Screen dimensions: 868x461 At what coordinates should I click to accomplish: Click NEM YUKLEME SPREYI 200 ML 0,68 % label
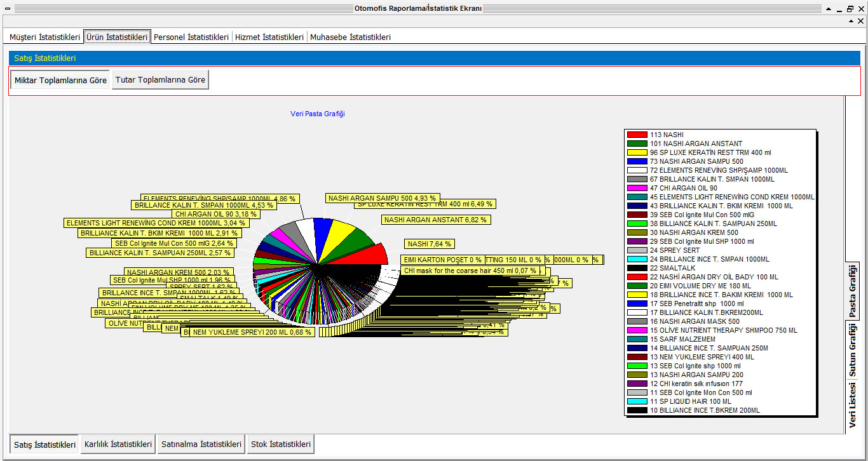click(252, 332)
